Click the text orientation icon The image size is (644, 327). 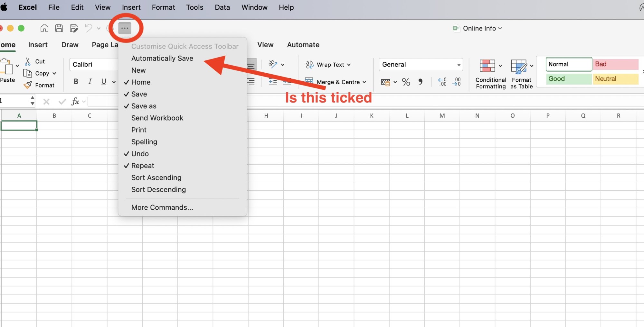point(273,64)
